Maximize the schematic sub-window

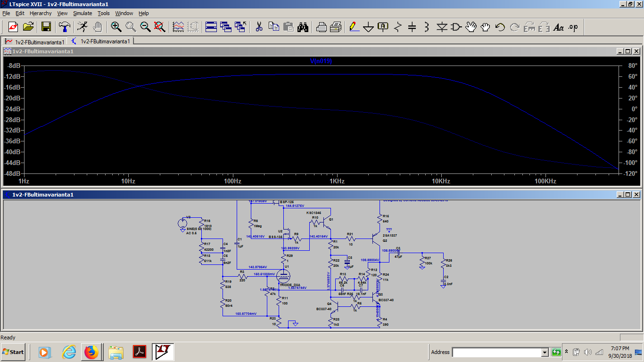coord(627,194)
